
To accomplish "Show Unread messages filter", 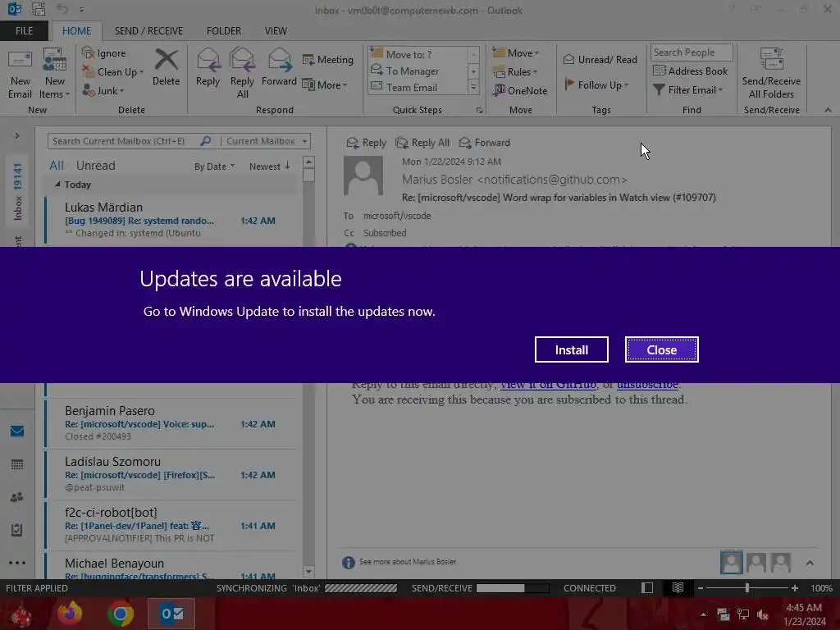I will 95,166.
